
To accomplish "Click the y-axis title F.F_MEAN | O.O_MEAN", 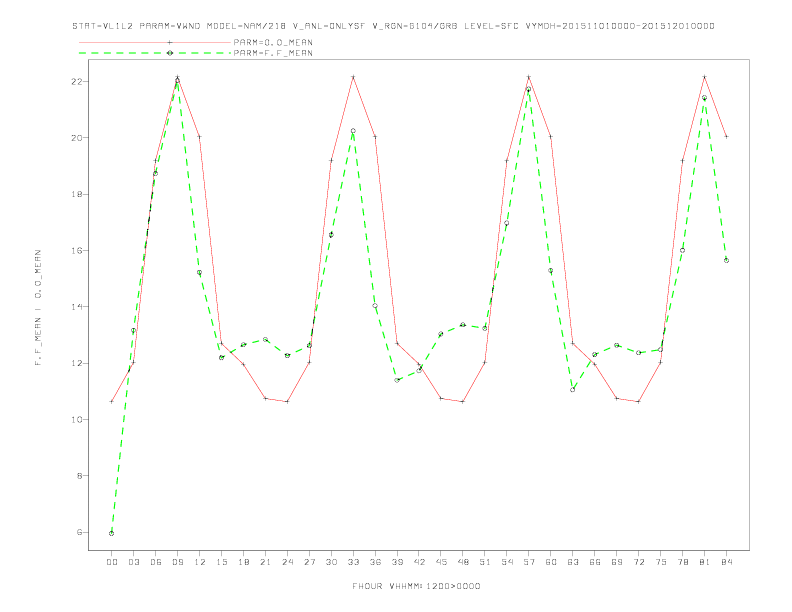I will click(38, 308).
